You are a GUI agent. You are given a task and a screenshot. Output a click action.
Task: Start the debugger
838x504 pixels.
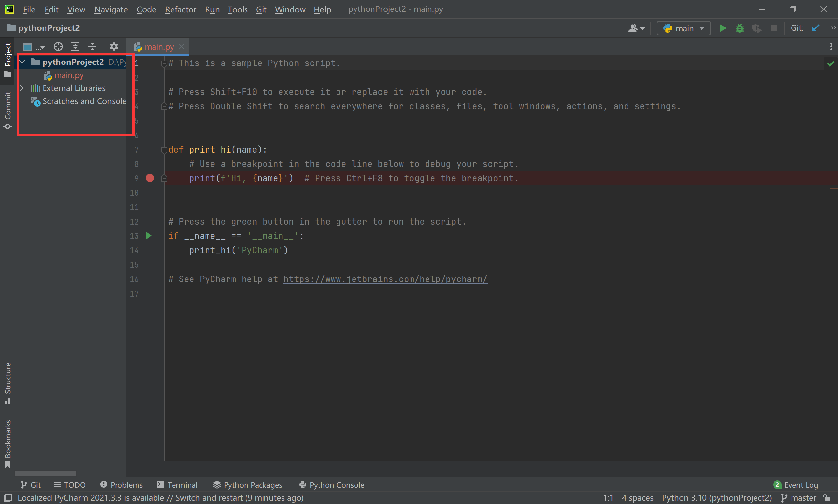(x=740, y=28)
